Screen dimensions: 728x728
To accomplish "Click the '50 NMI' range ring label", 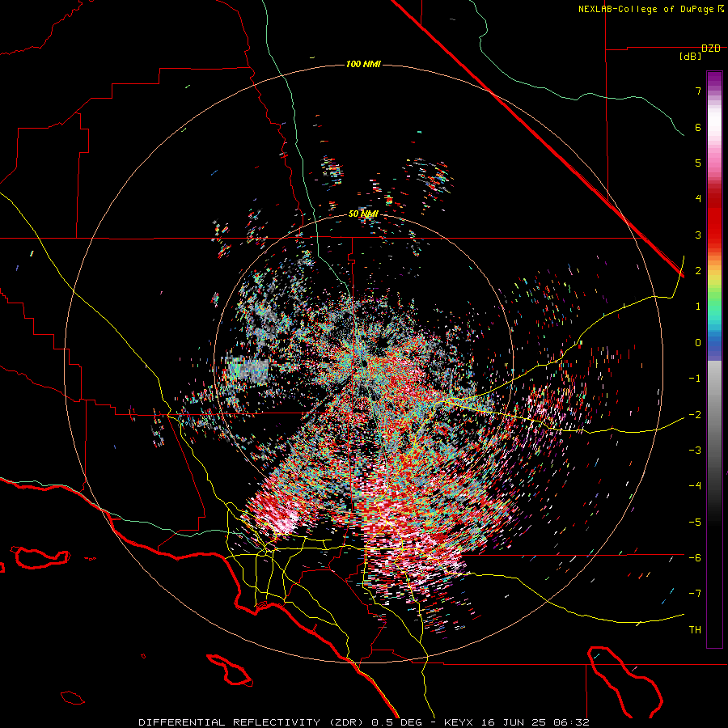I will (363, 214).
